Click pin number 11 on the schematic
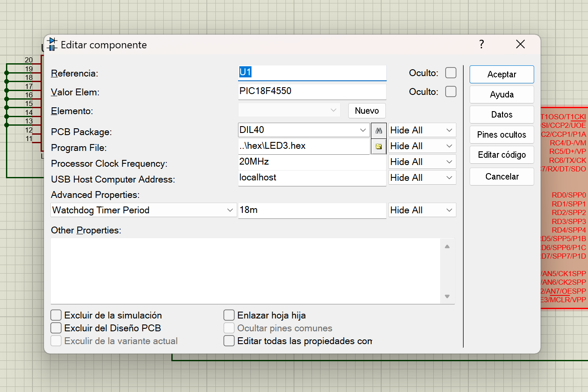This screenshot has width=588, height=392. (29, 139)
